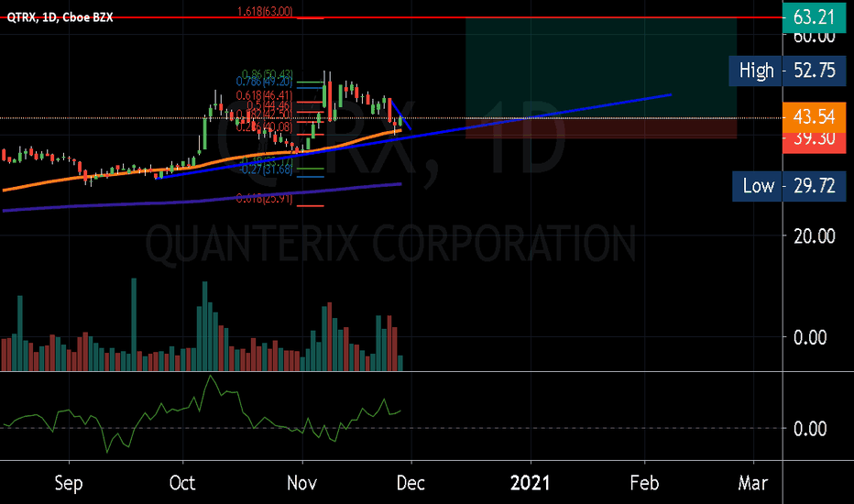Viewport: 854px width, 504px height.
Task: Select the oscillator pane 0.00 axis value
Action: 810,429
